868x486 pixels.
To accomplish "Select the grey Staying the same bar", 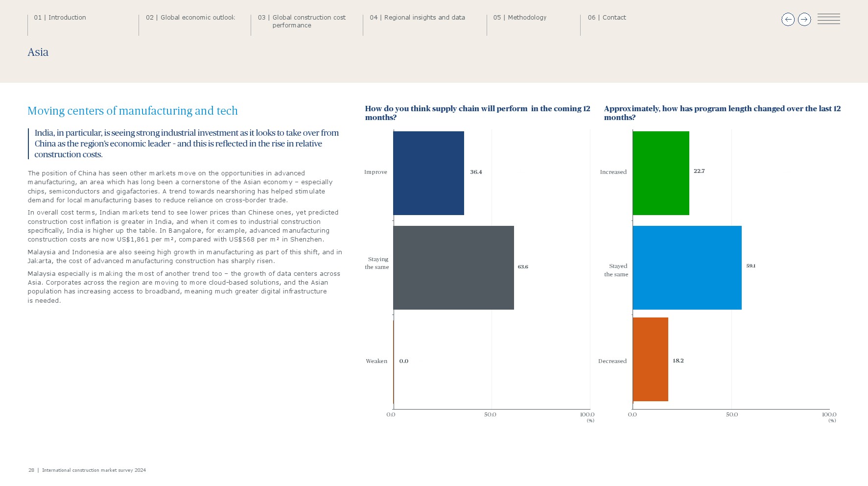I will (x=453, y=267).
